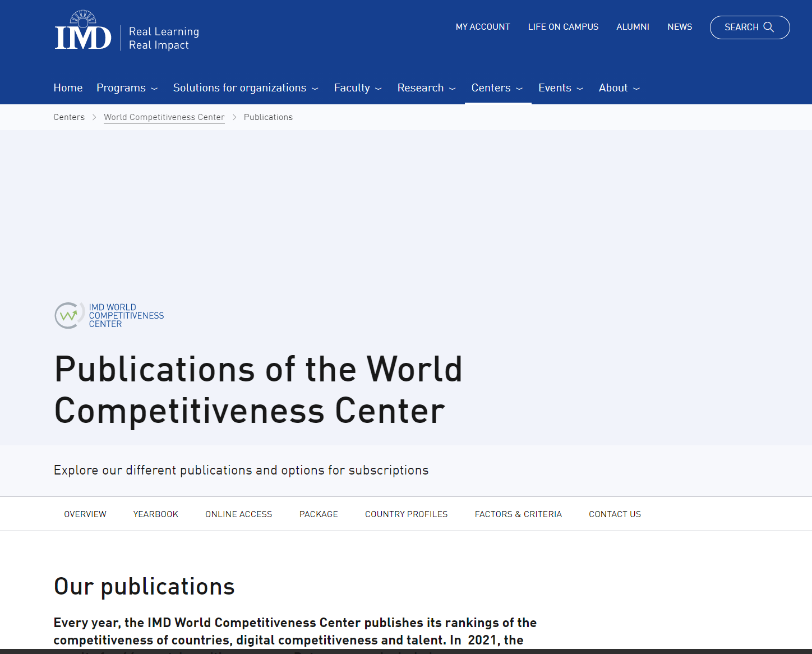
Task: Select the OVERVIEW tab
Action: click(85, 514)
